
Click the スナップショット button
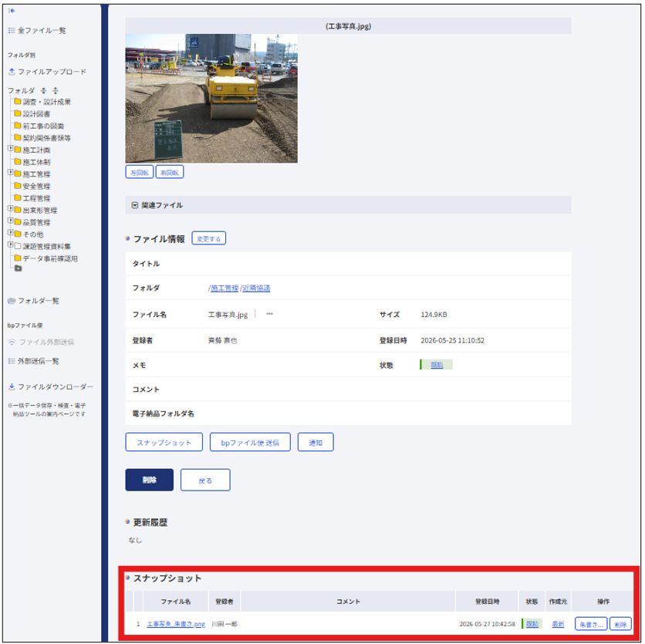164,443
